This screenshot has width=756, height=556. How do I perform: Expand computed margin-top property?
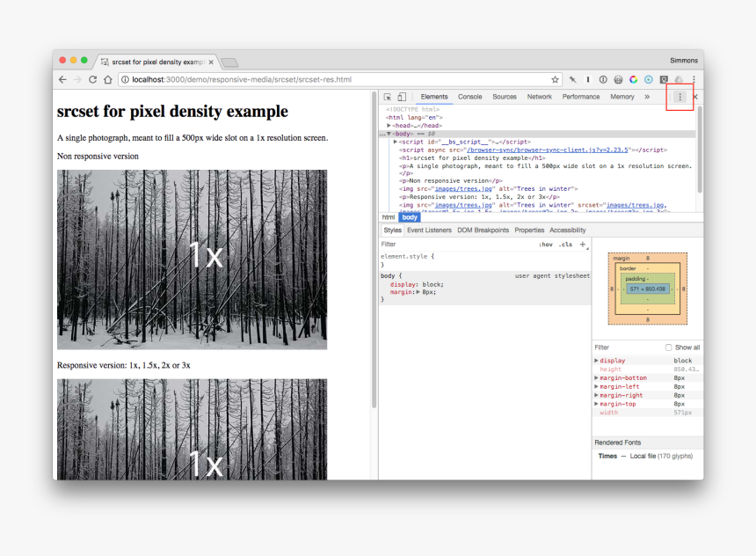tap(596, 404)
